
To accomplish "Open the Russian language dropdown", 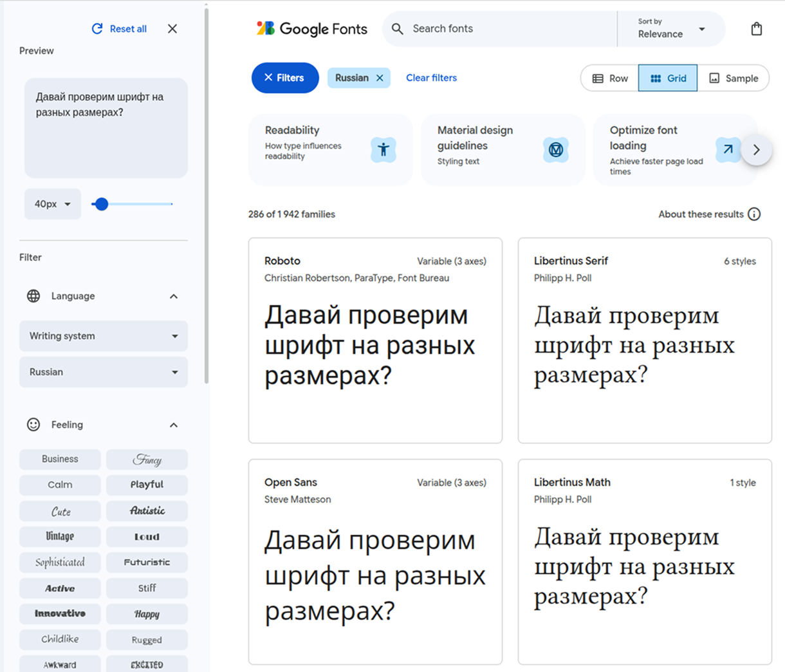I will click(104, 372).
